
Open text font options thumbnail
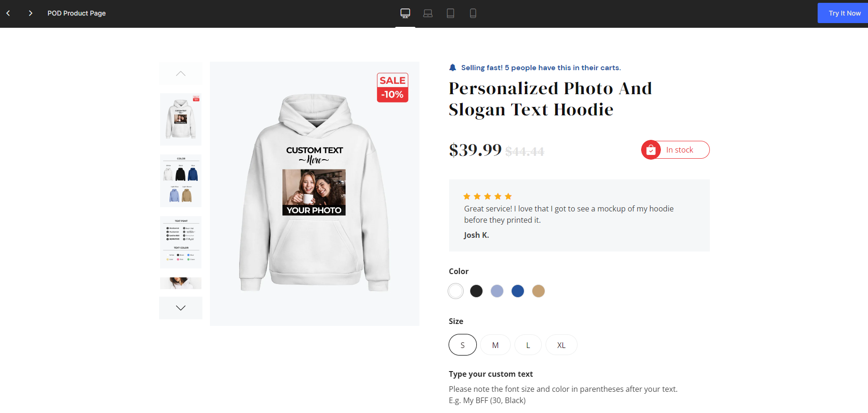[181, 242]
